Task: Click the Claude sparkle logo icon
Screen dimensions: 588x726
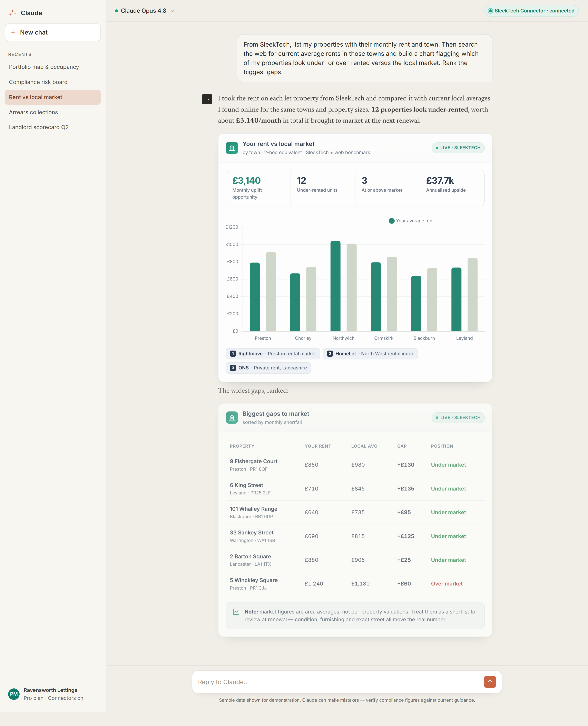Action: [x=13, y=13]
